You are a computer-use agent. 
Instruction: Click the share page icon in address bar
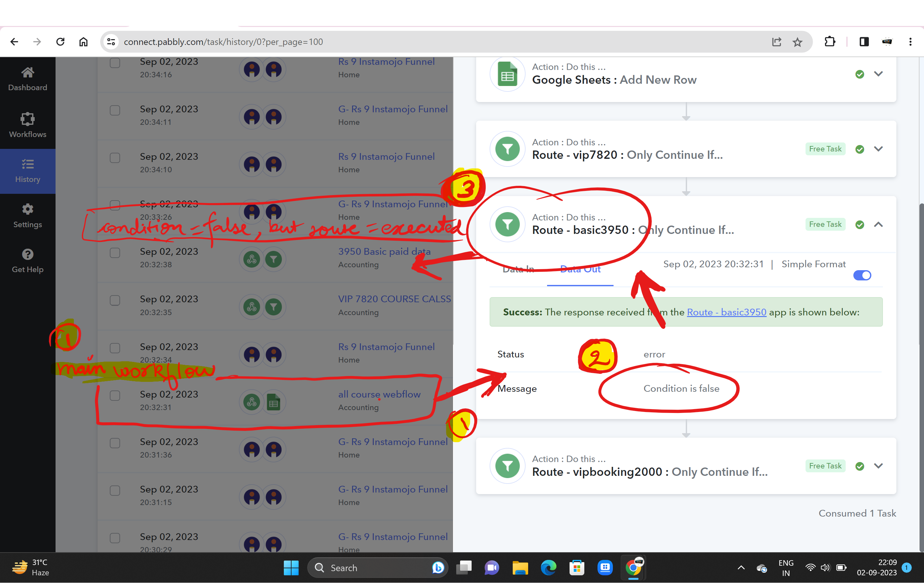tap(776, 42)
